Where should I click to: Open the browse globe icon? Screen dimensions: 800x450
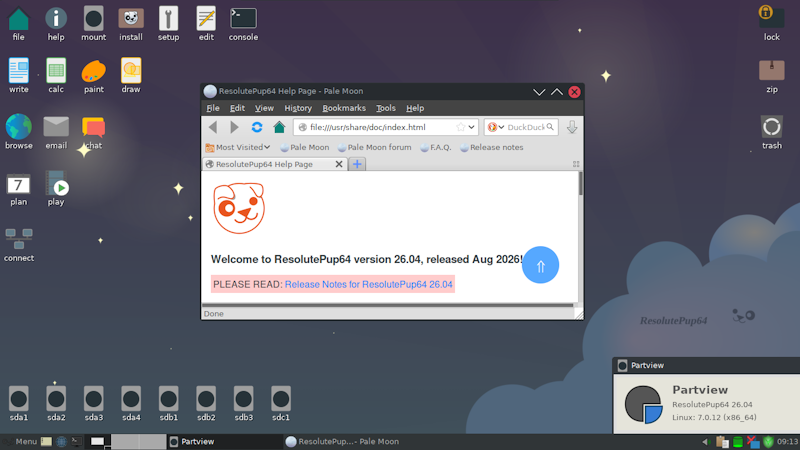[x=19, y=127]
